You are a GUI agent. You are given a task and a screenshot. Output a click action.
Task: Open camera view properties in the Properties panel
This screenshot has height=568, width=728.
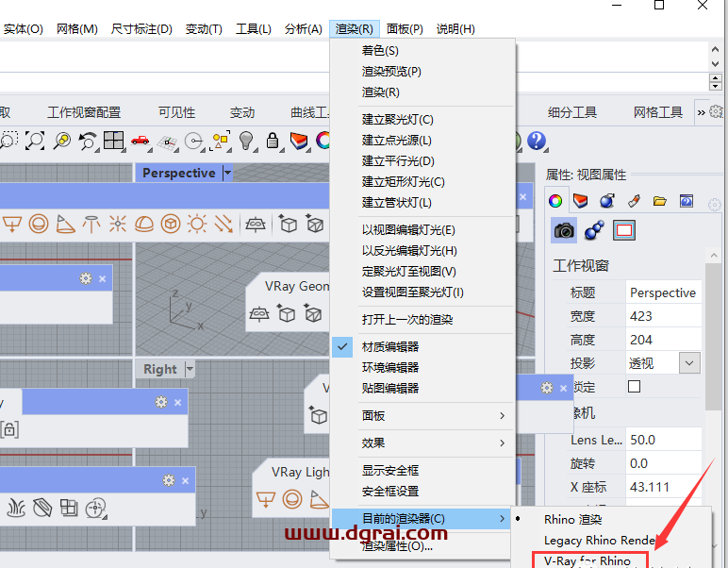coord(564,230)
